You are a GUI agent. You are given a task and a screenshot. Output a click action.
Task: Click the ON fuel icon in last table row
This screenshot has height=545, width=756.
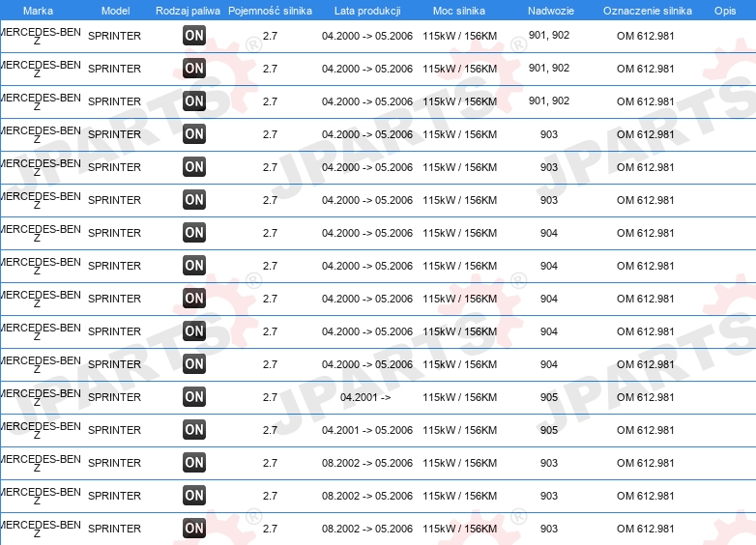[x=194, y=529]
